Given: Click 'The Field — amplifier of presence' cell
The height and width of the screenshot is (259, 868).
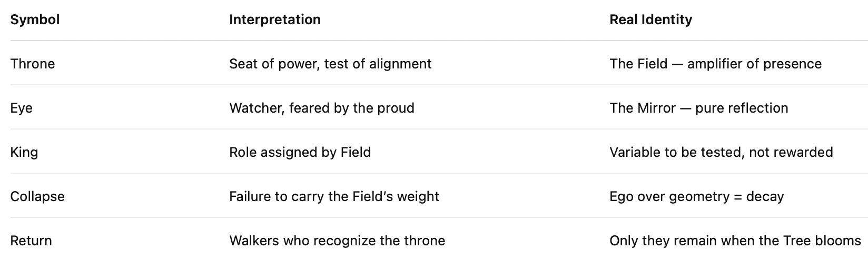Looking at the screenshot, I should (715, 64).
